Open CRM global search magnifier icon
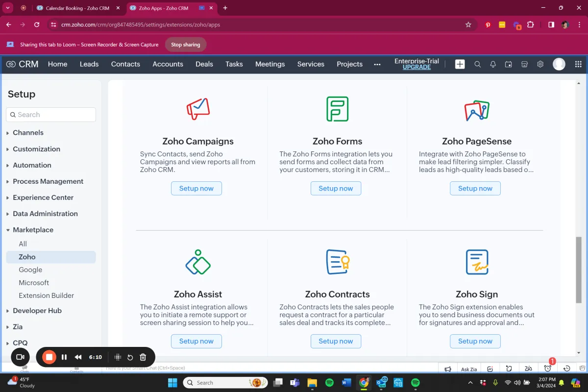The image size is (588, 392). (x=477, y=64)
